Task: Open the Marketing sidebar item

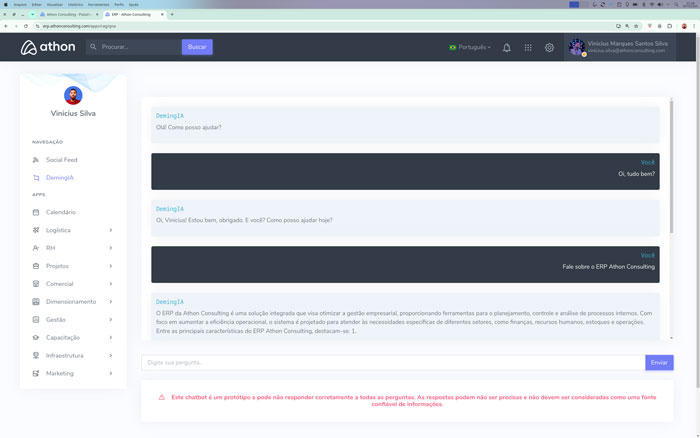Action: (x=59, y=373)
